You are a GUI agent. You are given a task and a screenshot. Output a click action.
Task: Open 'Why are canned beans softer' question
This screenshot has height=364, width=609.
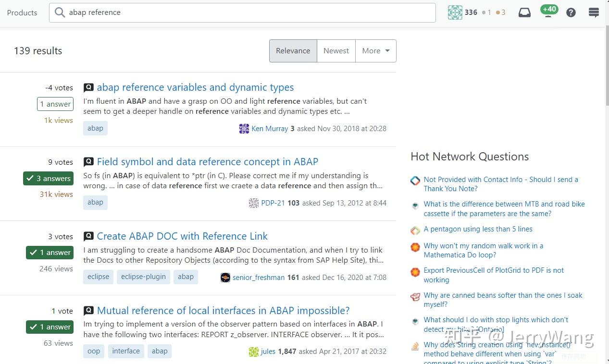pos(503,300)
